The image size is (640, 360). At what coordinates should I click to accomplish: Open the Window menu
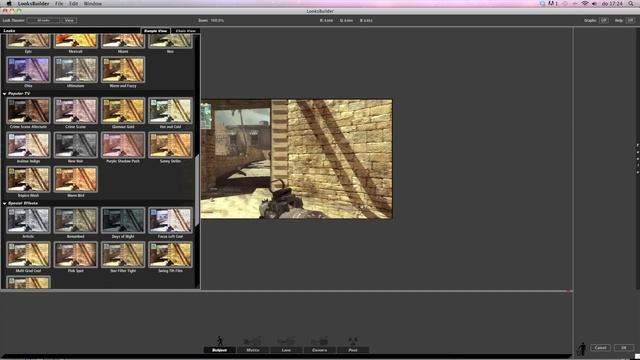(x=93, y=3)
